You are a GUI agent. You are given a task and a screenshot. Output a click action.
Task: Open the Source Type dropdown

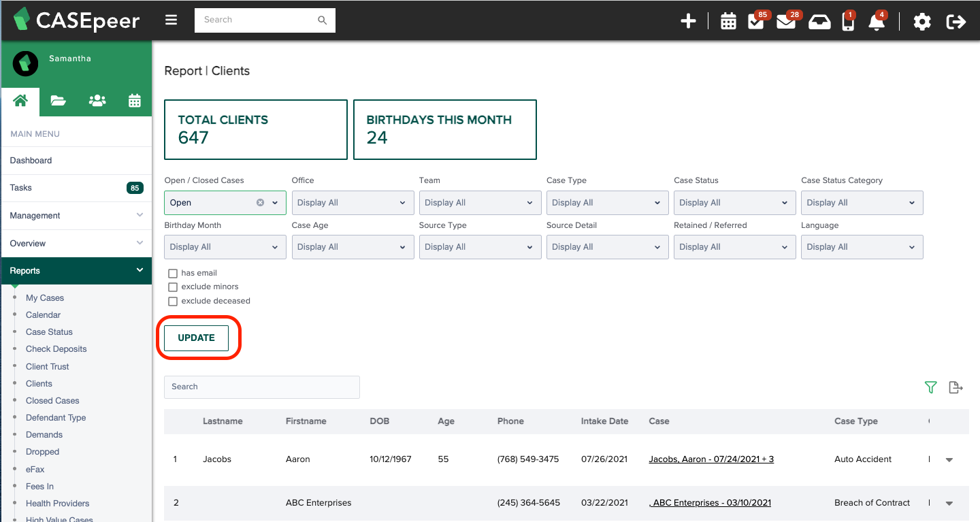(480, 247)
